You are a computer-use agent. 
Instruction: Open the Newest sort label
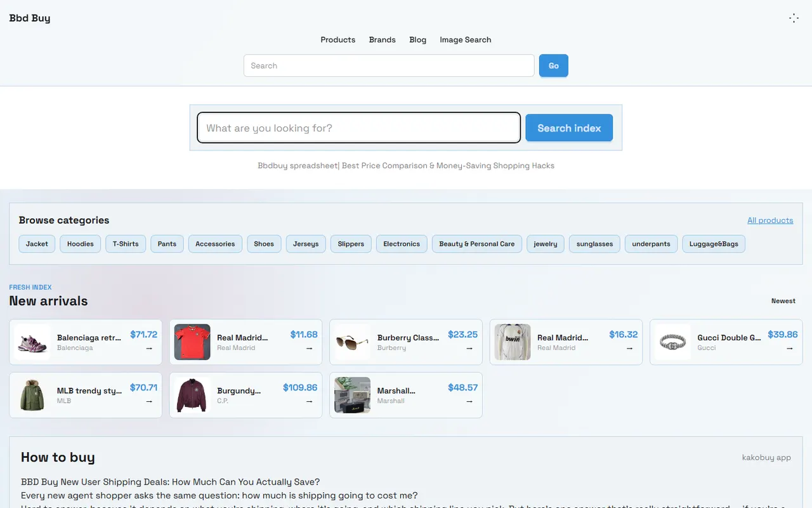coord(783,301)
